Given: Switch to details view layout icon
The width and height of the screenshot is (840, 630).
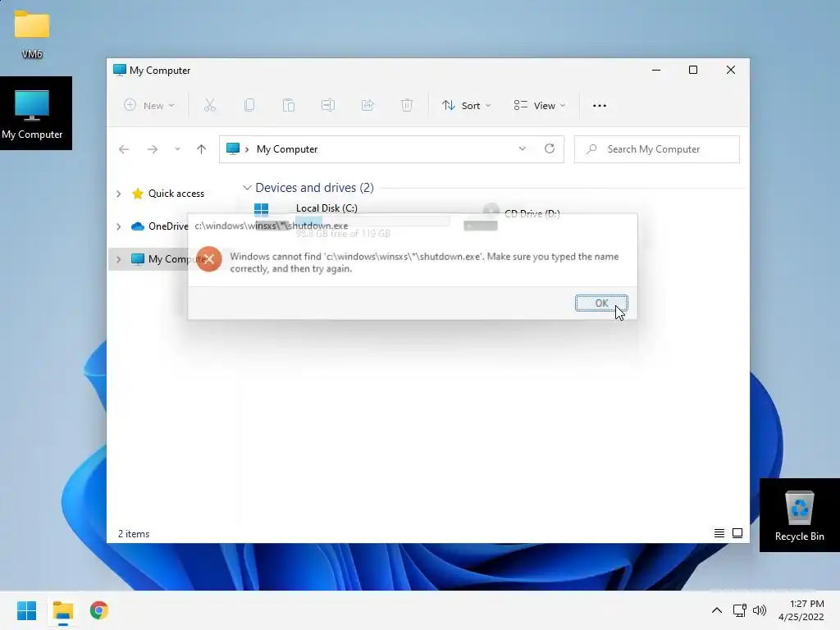Looking at the screenshot, I should pyautogui.click(x=719, y=533).
